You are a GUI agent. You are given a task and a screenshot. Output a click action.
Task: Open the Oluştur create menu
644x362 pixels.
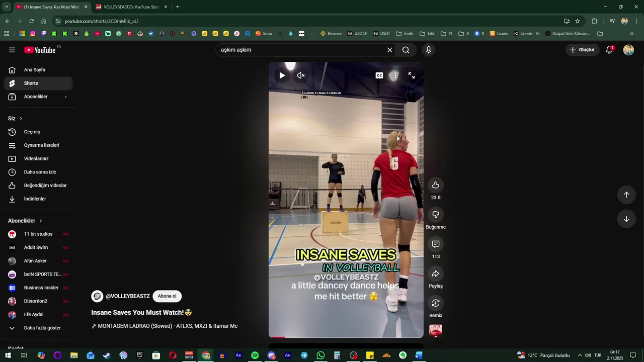click(582, 50)
